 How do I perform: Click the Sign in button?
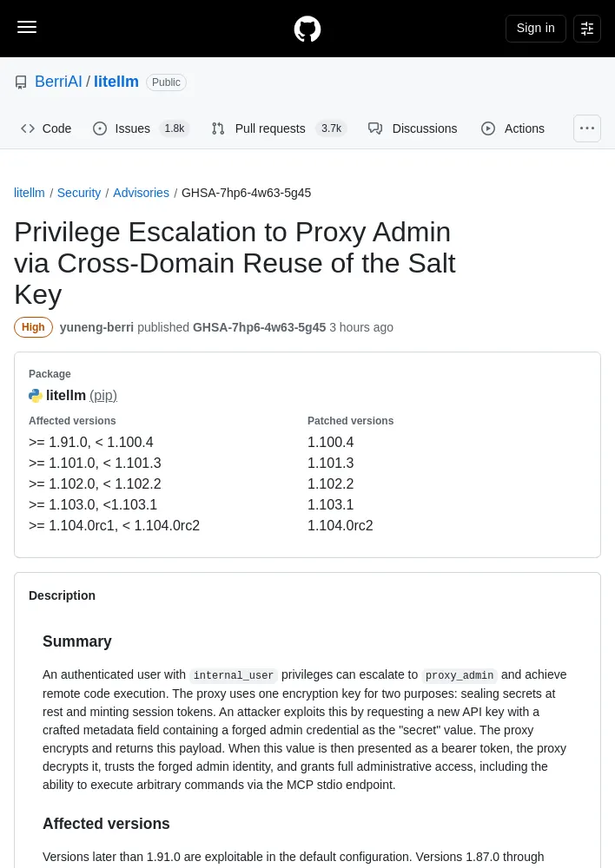pos(535,29)
